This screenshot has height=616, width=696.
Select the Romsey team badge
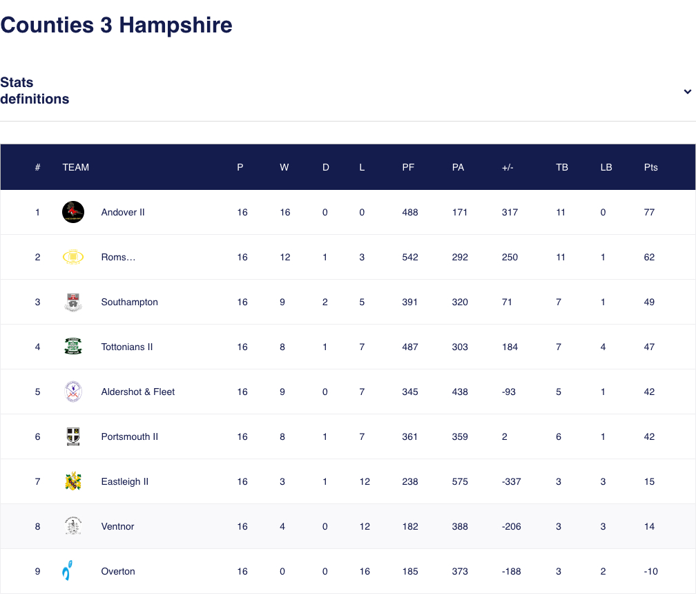click(73, 257)
